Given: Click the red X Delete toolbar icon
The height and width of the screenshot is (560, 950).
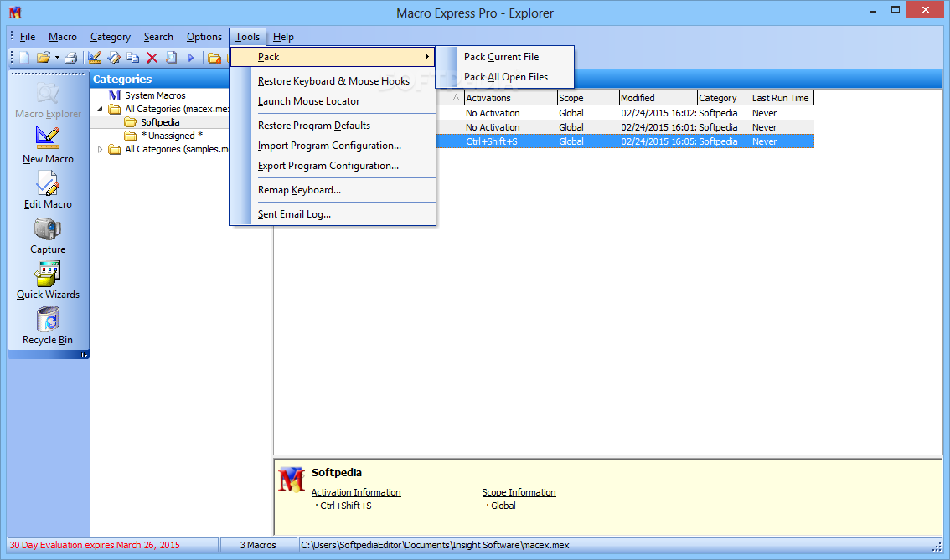Looking at the screenshot, I should pyautogui.click(x=152, y=58).
